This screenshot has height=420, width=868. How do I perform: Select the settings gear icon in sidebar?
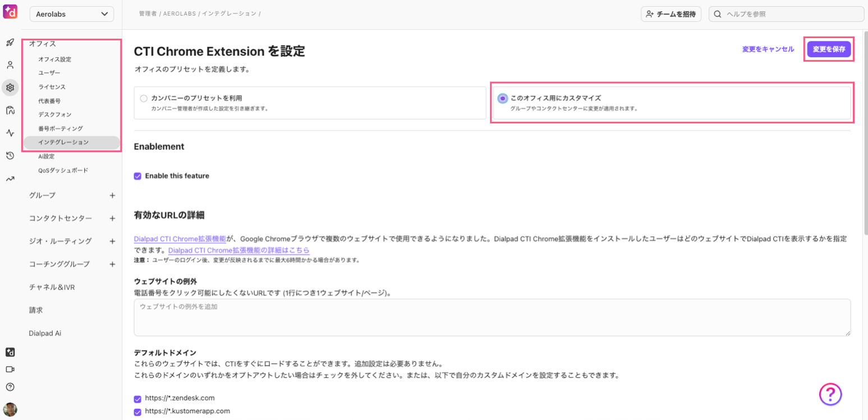tap(10, 88)
